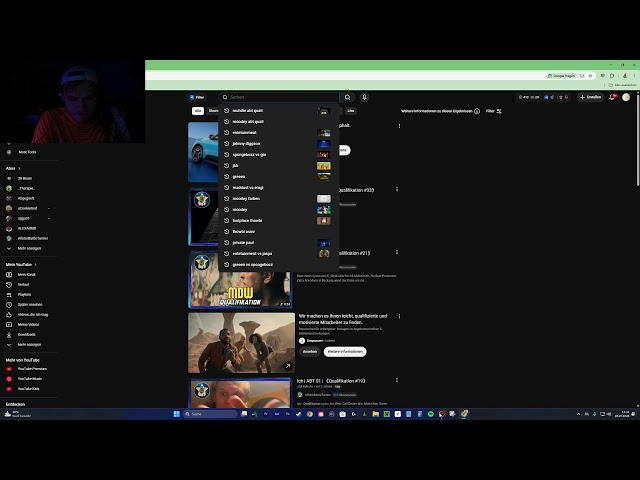
Task: Click Weitere Informationen button on ad
Action: click(x=345, y=351)
